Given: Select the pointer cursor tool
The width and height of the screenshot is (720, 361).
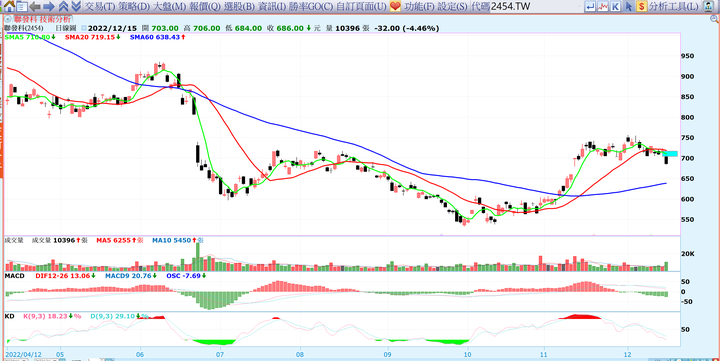Looking at the screenshot, I should pos(629,6).
